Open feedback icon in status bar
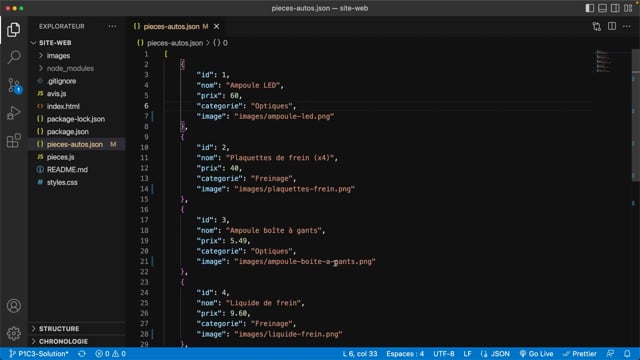 pos(610,354)
